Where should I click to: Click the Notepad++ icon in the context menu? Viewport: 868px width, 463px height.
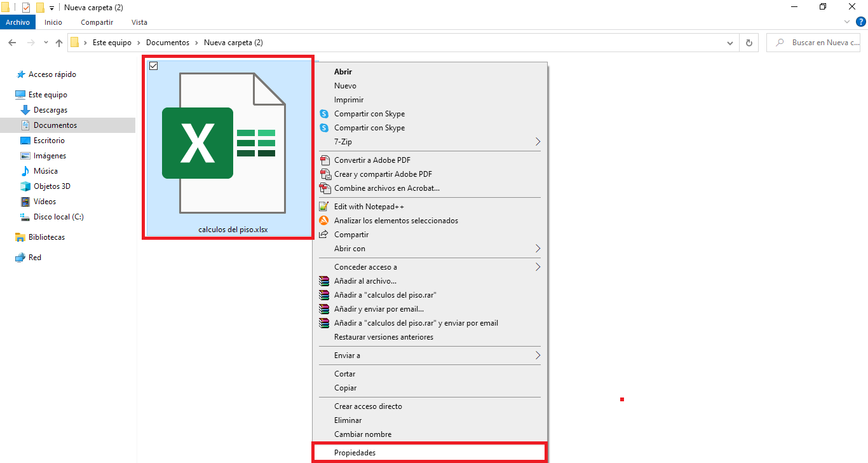[x=324, y=207]
